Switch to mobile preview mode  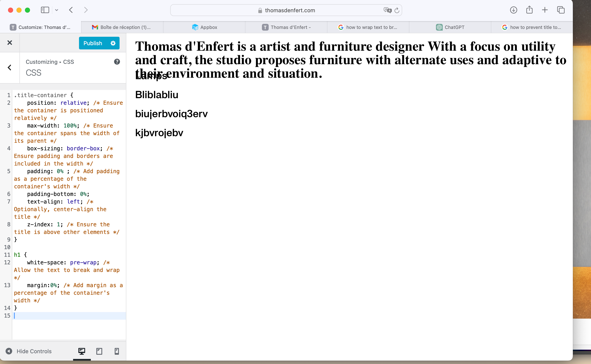117,351
